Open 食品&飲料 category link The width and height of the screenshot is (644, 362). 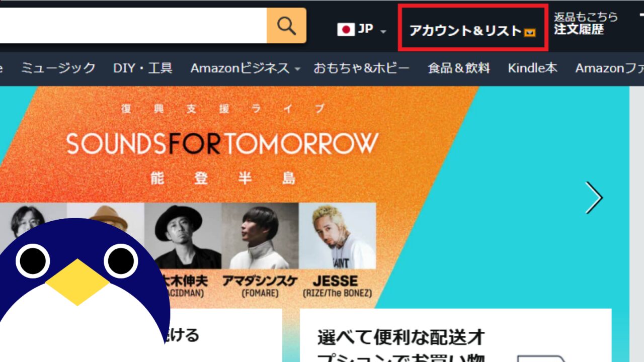click(x=458, y=68)
